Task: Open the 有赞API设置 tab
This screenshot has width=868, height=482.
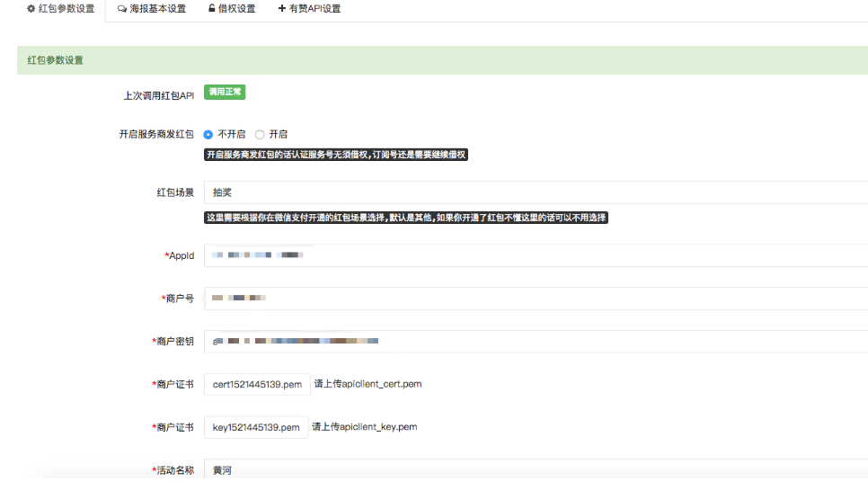Action: [314, 9]
